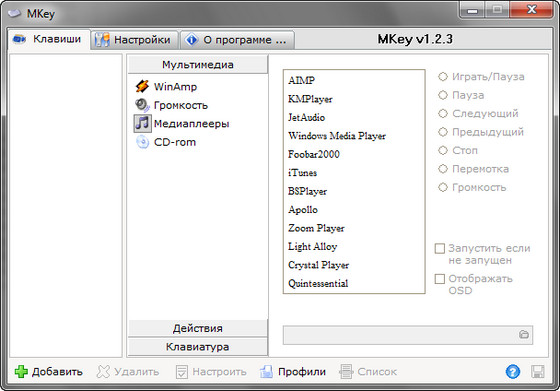Choose Windows Media Player in the list
This screenshot has width=560, height=391.
tap(337, 136)
